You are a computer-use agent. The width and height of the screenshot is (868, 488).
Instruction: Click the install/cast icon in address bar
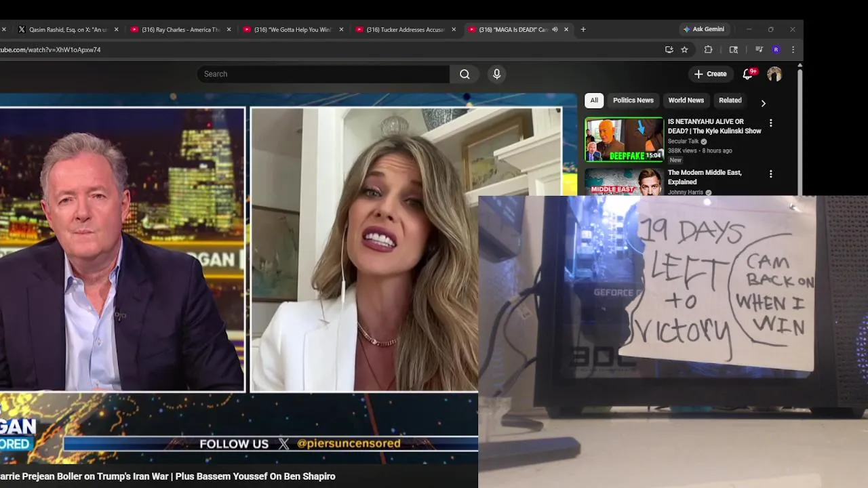669,49
